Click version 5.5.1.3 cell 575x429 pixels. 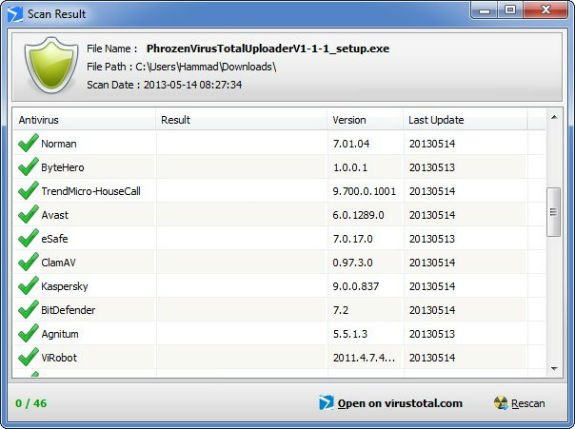(x=350, y=334)
